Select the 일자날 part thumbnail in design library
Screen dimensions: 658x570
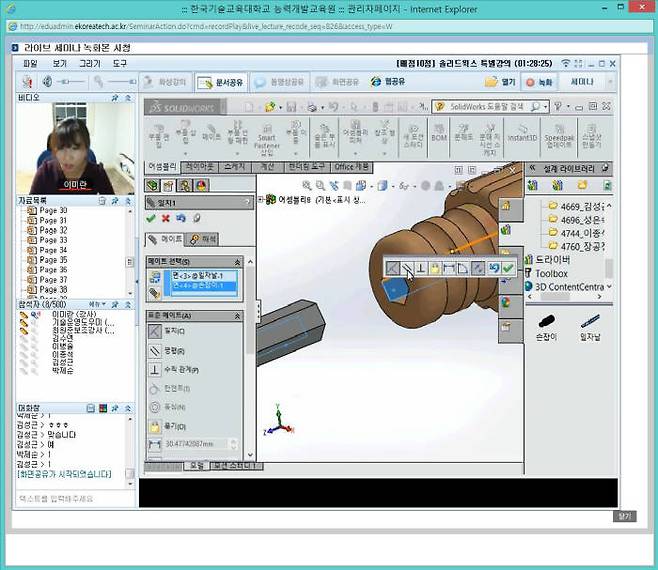pyautogui.click(x=590, y=328)
